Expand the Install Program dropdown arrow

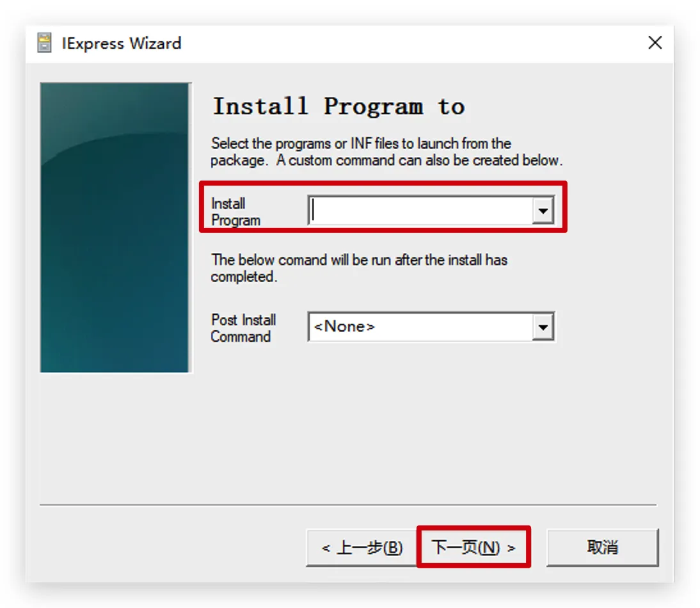point(543,211)
